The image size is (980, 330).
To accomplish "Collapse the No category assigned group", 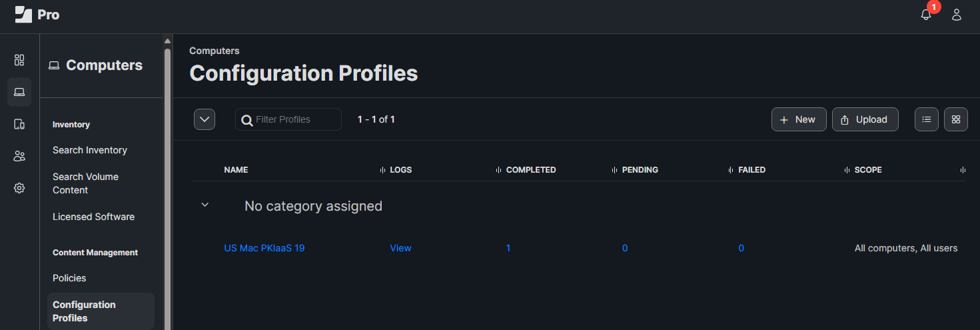I will coord(205,205).
